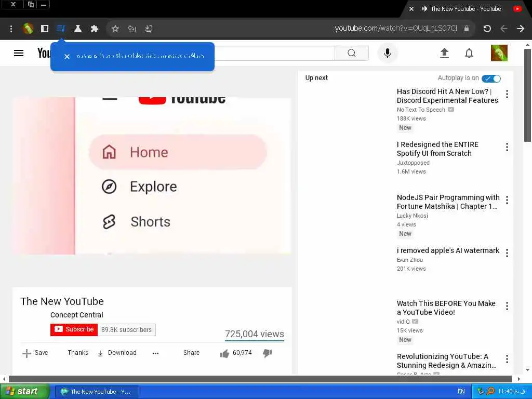
Task: Click the share page icon in address bar
Action: 132,29
